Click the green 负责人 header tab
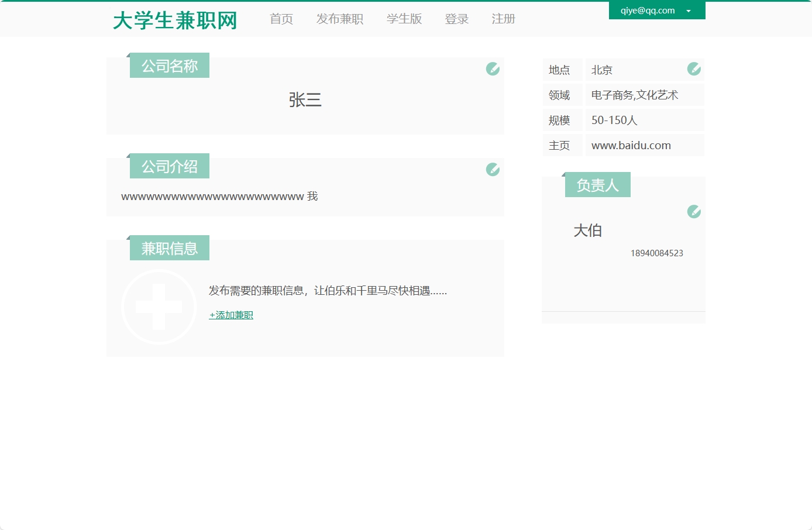Image resolution: width=812 pixels, height=530 pixels. coord(597,184)
